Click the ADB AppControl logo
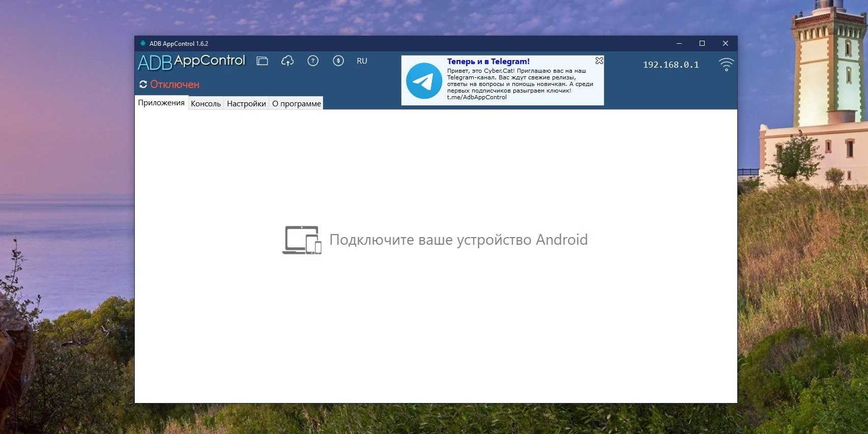Viewport: 868px width, 434px height. (192, 62)
